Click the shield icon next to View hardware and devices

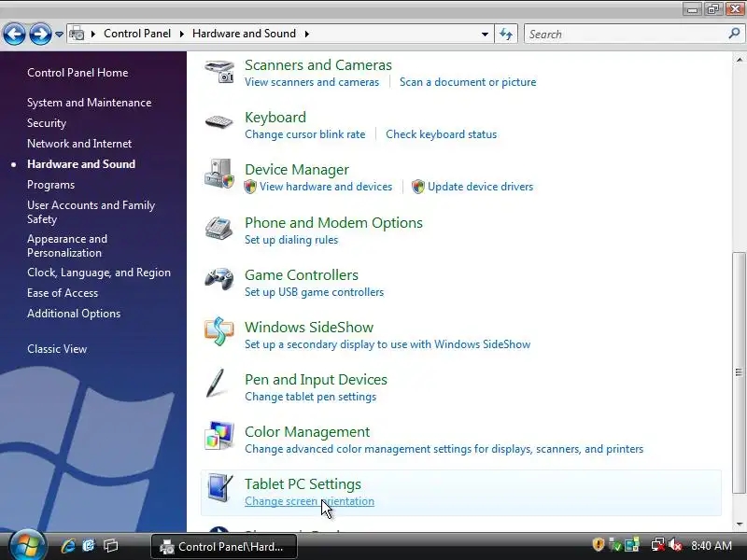250,187
